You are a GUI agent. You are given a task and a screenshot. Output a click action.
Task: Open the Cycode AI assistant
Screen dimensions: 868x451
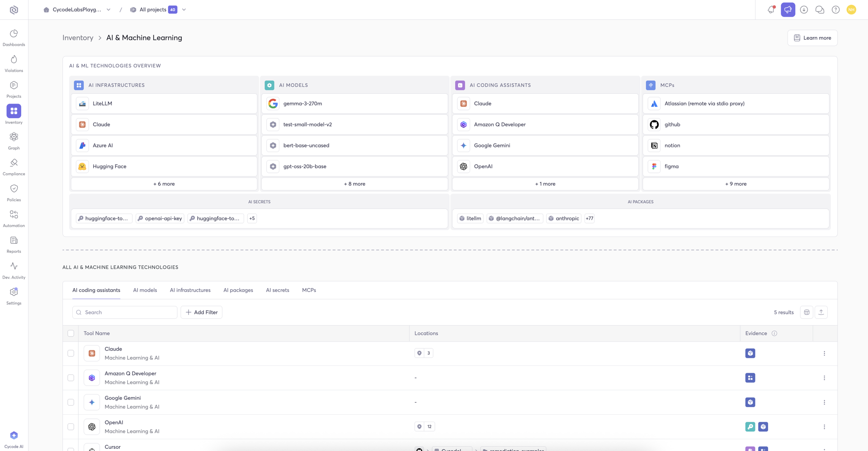coord(14,439)
